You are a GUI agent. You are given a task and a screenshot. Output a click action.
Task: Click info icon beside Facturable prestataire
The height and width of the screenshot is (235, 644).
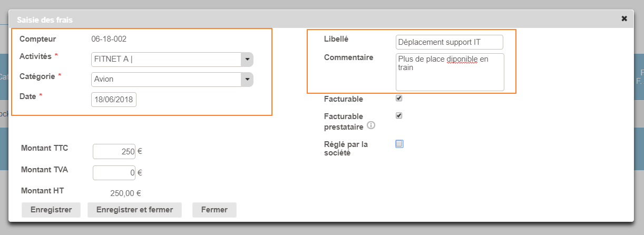pyautogui.click(x=370, y=125)
